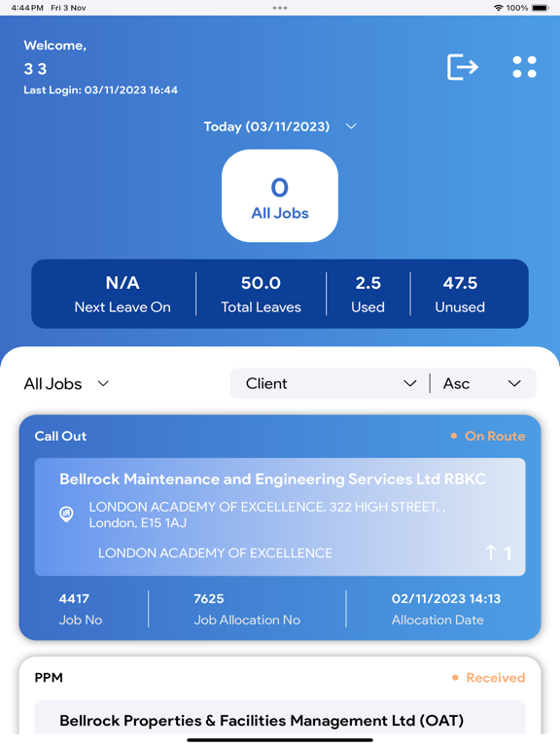The width and height of the screenshot is (560, 747).
Task: Tap the battery indicator icon
Action: click(x=541, y=8)
